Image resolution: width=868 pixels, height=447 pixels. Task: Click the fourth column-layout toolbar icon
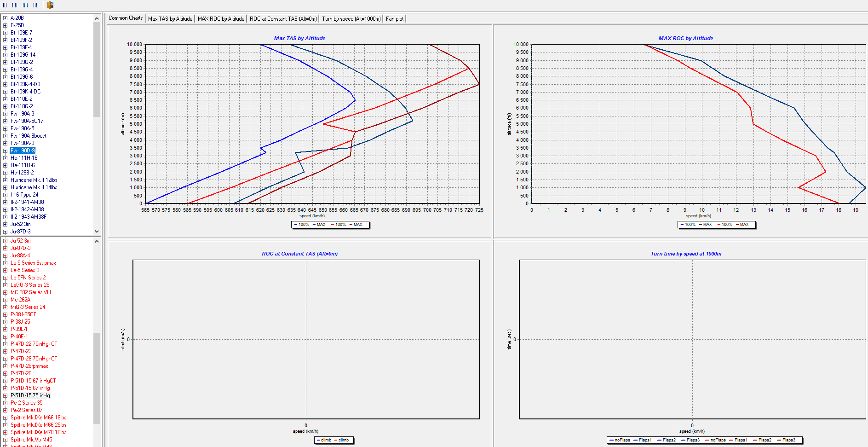pos(36,5)
